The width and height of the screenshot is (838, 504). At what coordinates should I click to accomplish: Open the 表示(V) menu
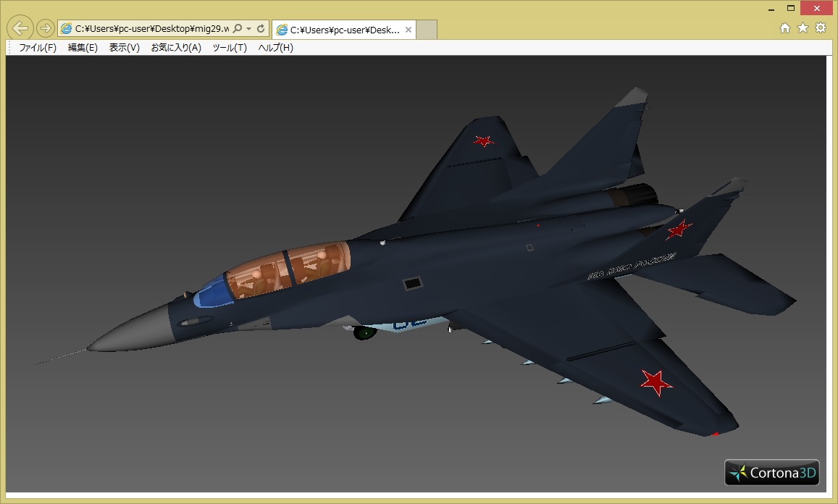(x=124, y=48)
